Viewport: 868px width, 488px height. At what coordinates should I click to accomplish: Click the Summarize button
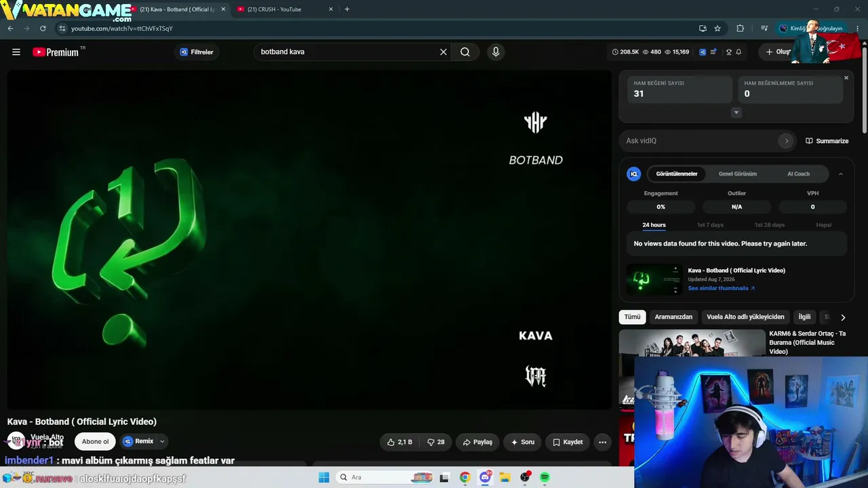(827, 141)
